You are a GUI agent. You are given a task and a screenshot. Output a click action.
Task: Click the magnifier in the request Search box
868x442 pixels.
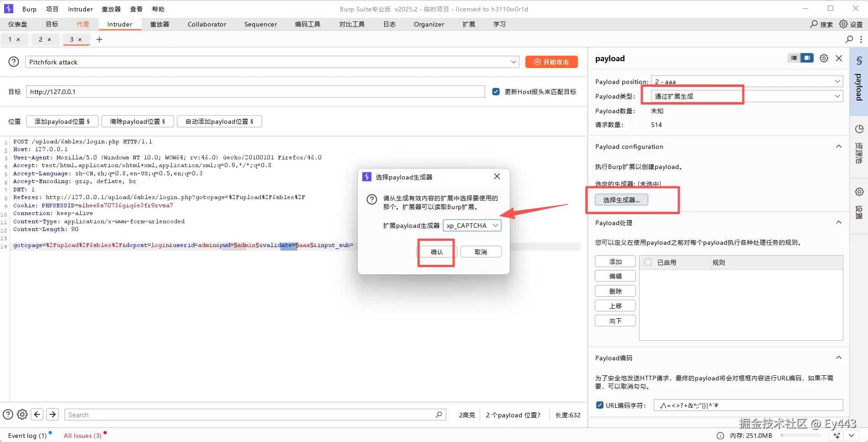point(439,415)
